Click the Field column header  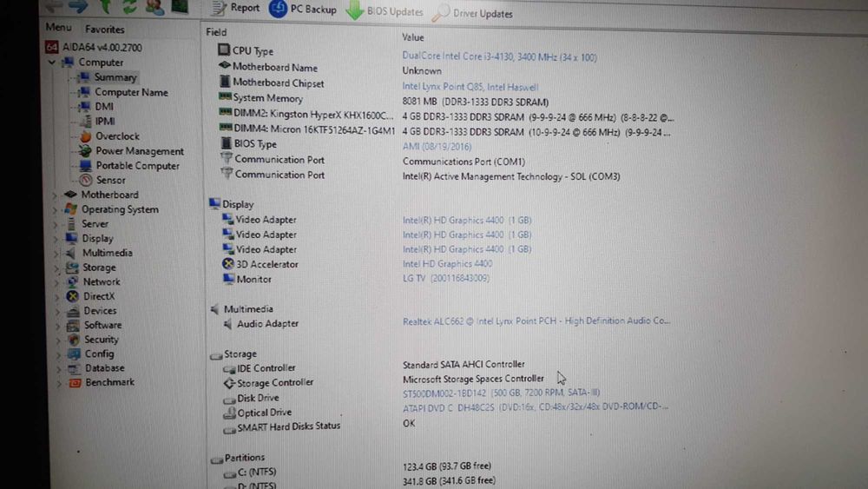tap(216, 32)
